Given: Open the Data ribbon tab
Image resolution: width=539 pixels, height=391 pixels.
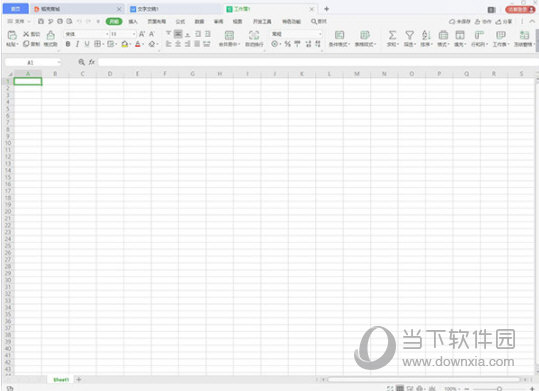Looking at the screenshot, I should tap(199, 21).
